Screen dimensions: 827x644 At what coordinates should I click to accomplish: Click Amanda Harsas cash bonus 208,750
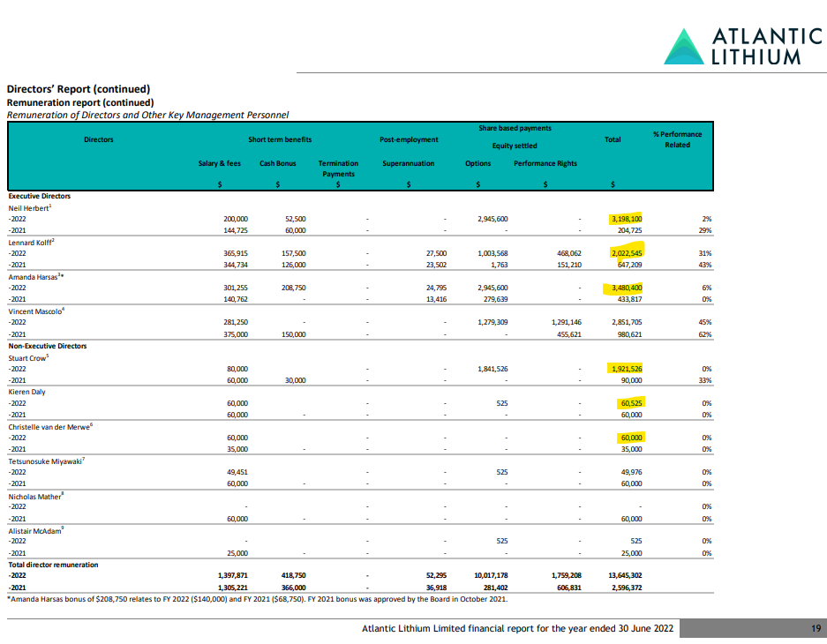coord(293,288)
